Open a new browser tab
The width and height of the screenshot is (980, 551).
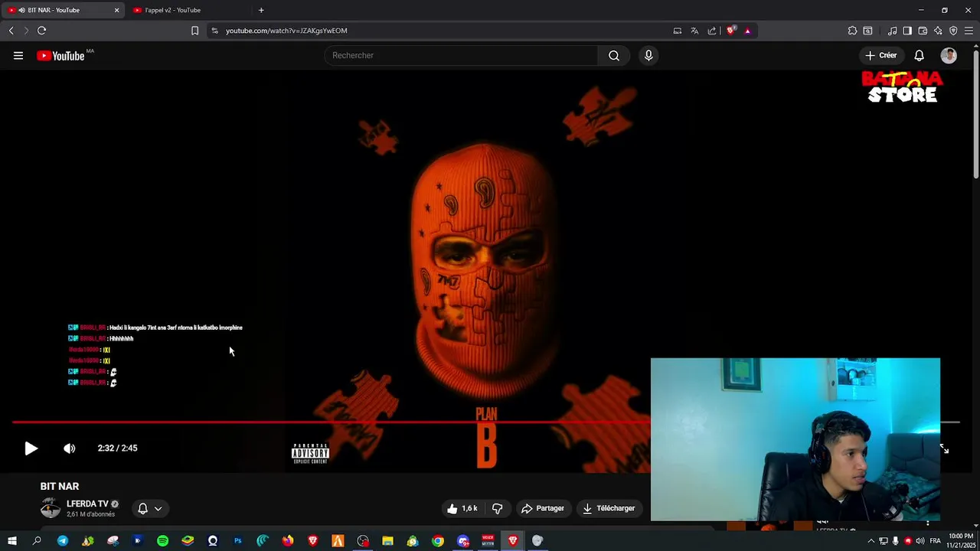coord(261,10)
